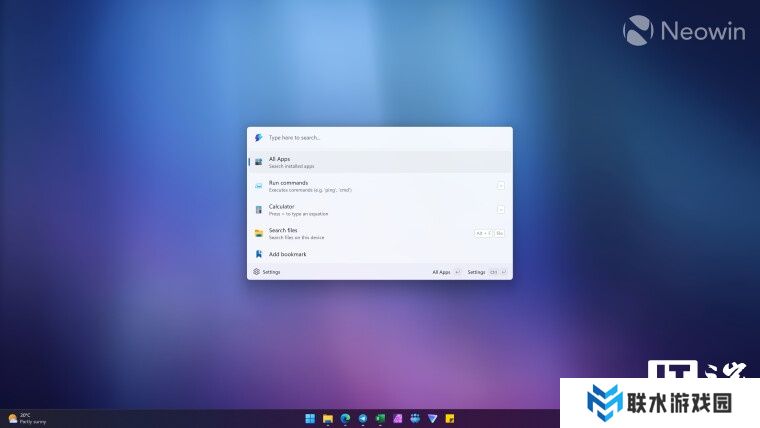
Task: Select the All Apps entry
Action: (x=380, y=162)
